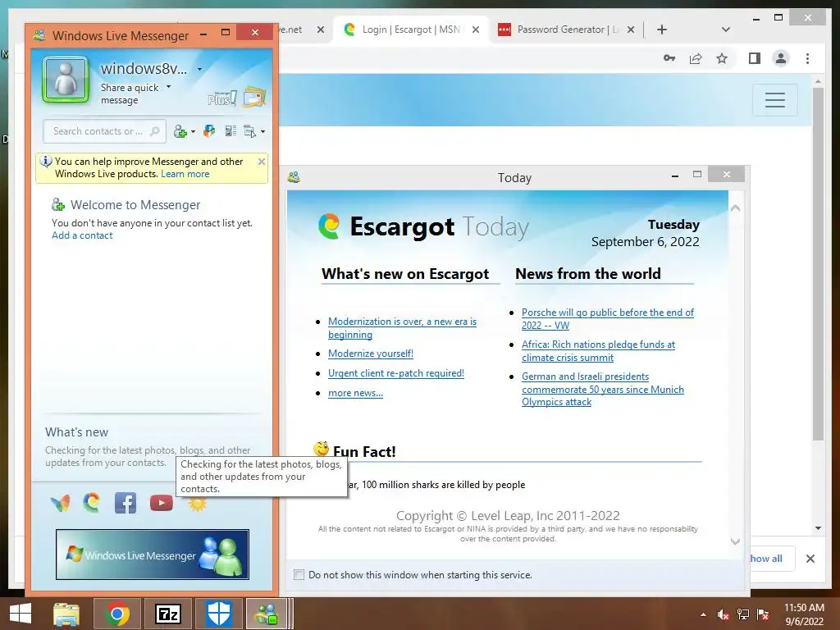Click the muted volume tray icon
This screenshot has width=840, height=630.
tap(723, 614)
